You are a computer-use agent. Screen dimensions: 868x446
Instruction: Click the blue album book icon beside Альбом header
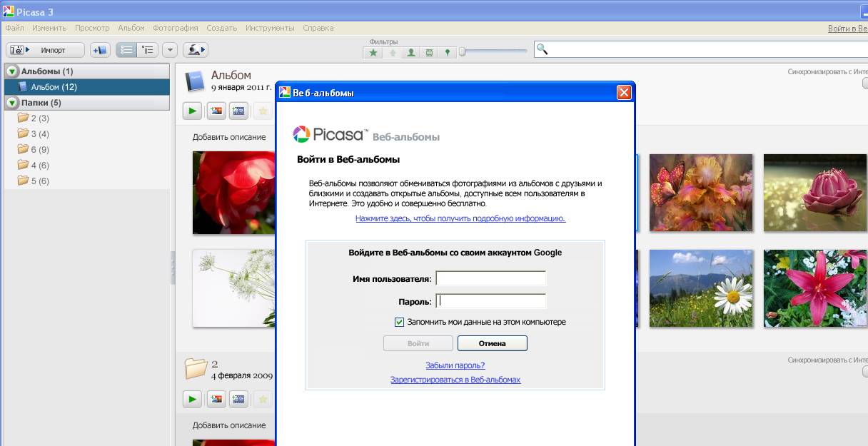[x=195, y=82]
